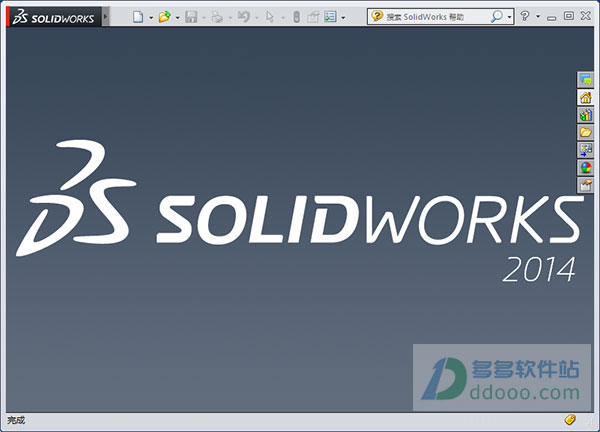Open the View Palette task pane tab
Image resolution: width=600 pixels, height=432 pixels.
coord(585,150)
